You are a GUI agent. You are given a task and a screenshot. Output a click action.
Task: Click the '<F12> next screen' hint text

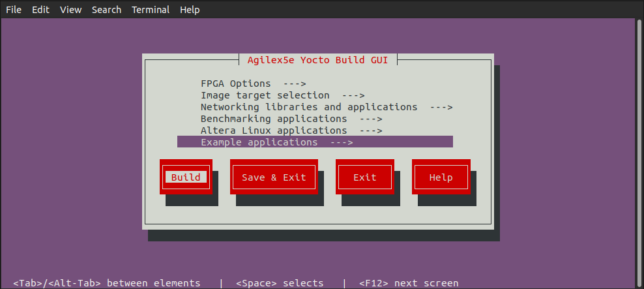click(x=409, y=283)
